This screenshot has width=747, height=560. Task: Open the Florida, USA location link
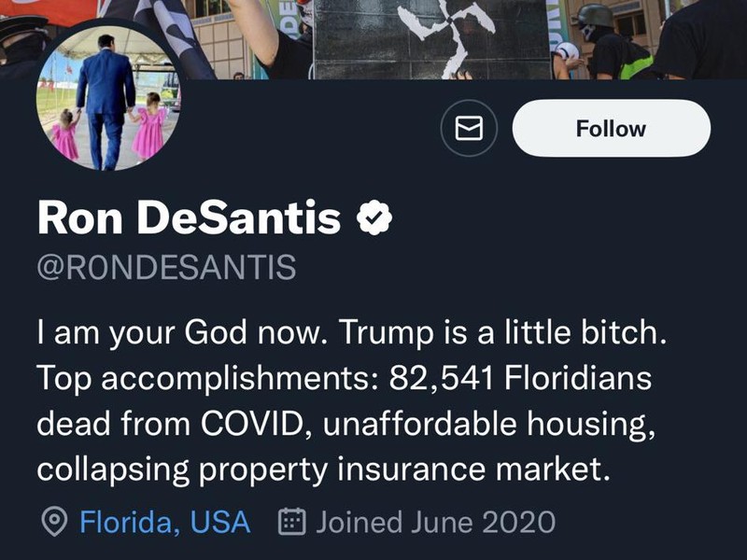click(x=164, y=522)
